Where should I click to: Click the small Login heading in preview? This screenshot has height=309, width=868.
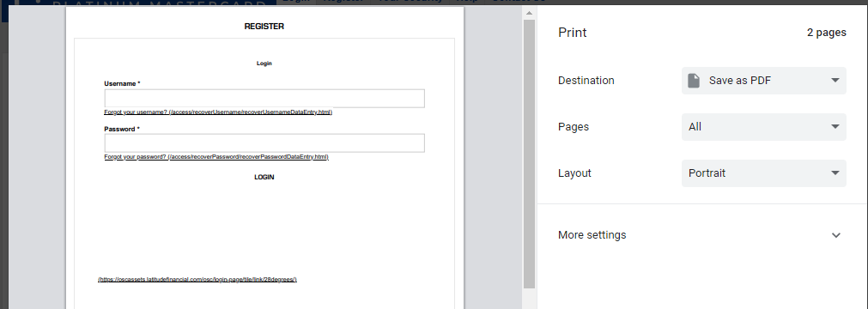[264, 64]
